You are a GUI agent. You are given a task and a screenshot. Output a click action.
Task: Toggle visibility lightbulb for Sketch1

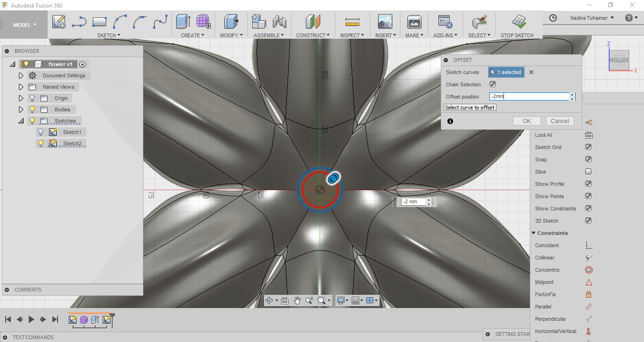pyautogui.click(x=41, y=132)
